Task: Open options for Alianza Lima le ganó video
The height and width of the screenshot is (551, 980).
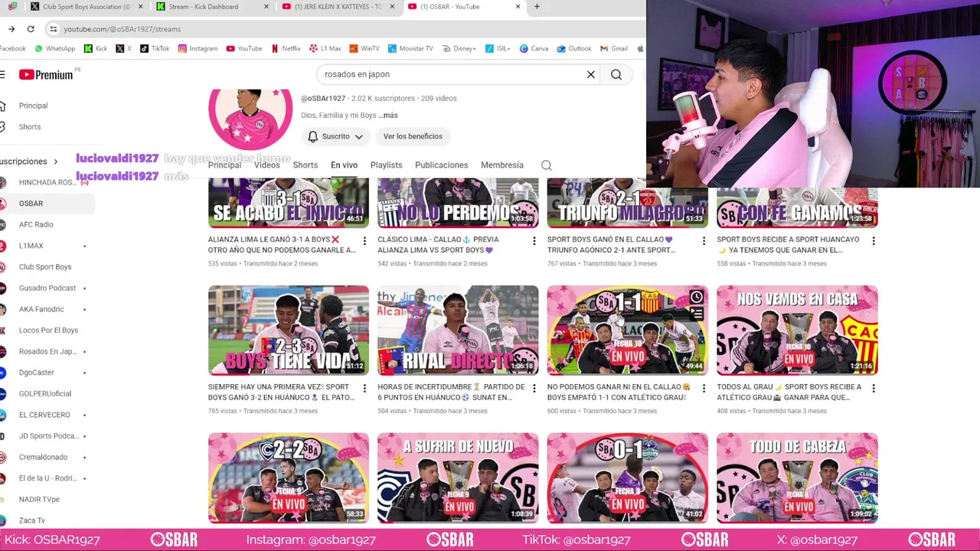Action: 364,241
